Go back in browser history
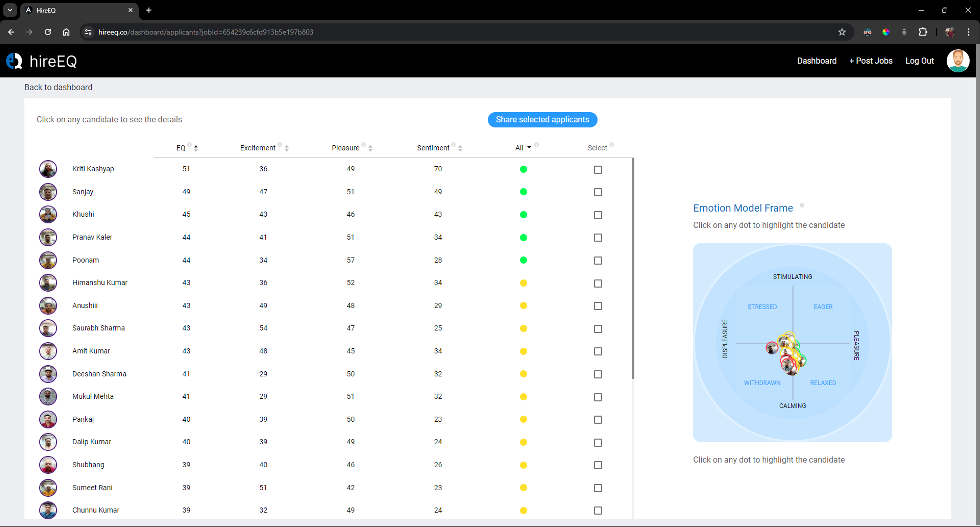 tap(11, 32)
